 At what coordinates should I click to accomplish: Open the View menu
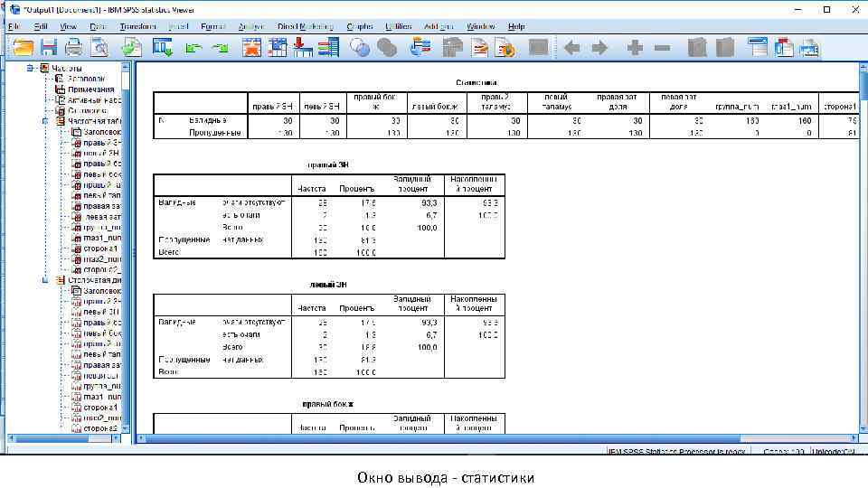point(68,26)
